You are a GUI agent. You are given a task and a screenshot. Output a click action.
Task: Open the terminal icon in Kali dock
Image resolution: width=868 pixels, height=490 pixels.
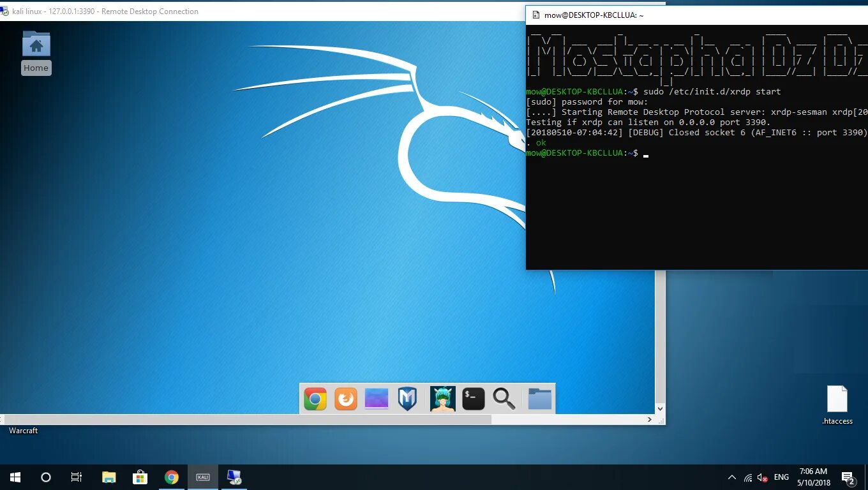coord(474,399)
